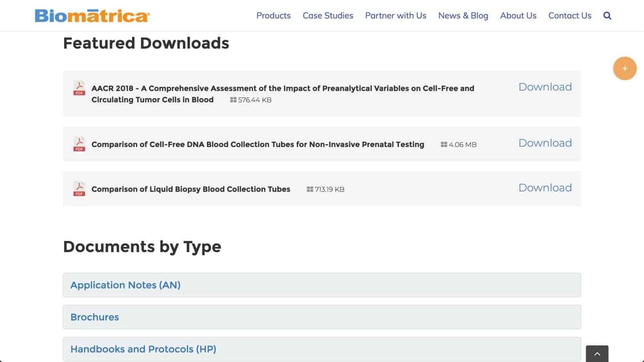Download the Liquid Biopsy tubes comparison
Image resolution: width=644 pixels, height=362 pixels.
545,188
